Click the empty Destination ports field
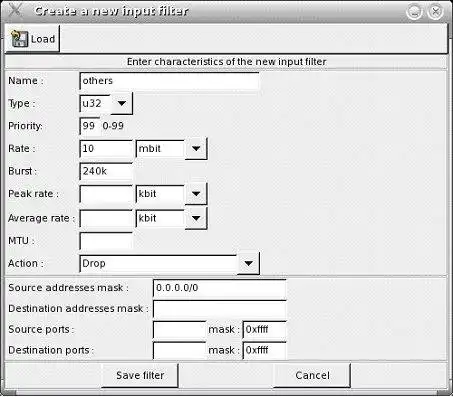 point(179,351)
